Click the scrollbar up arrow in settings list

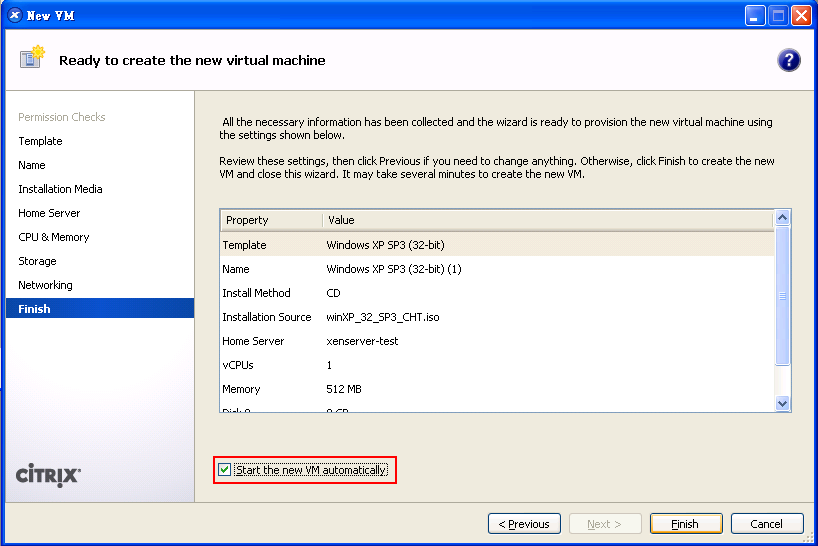pyautogui.click(x=782, y=217)
